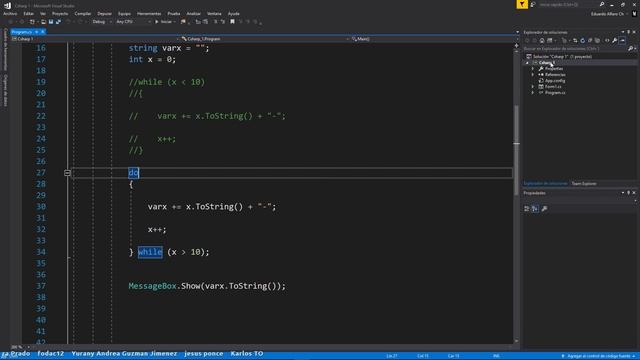Click Solution Explorer collapse all icon

(590, 40)
